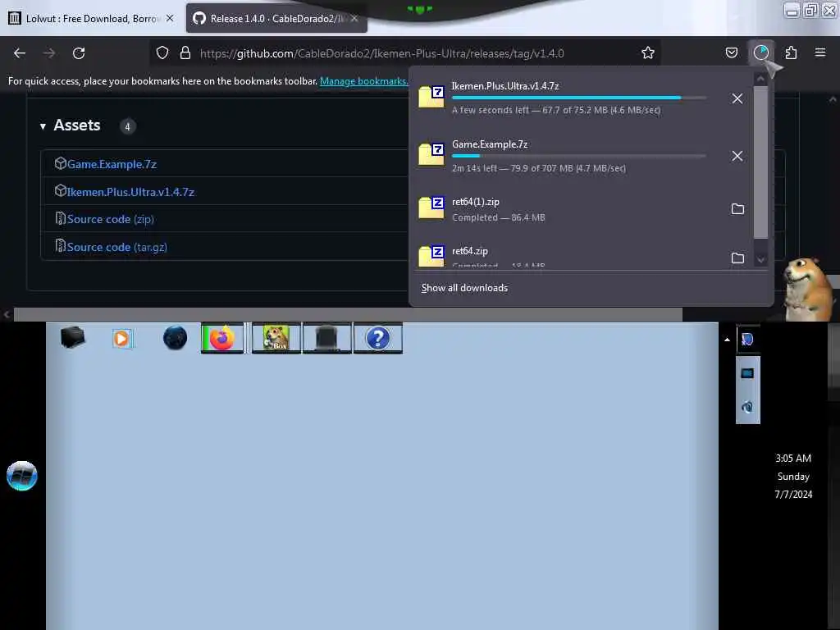Image resolution: width=840 pixels, height=630 pixels.
Task: Toggle the downloads toolbar button
Action: click(x=760, y=52)
